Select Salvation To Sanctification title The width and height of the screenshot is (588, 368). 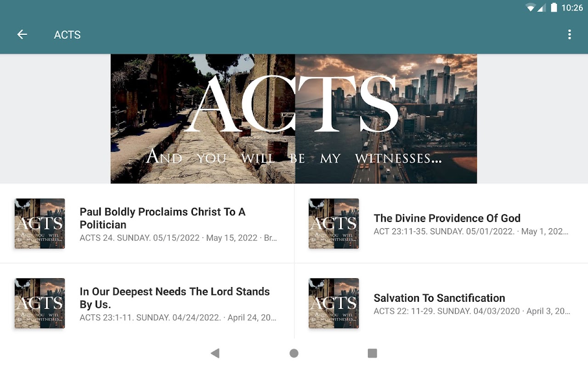pos(439,298)
